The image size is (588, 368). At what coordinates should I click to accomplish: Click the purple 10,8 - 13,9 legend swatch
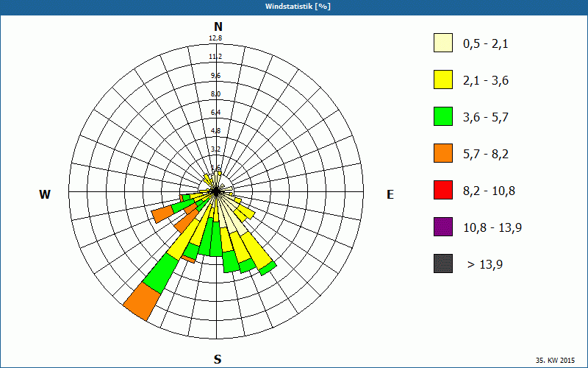tap(443, 227)
